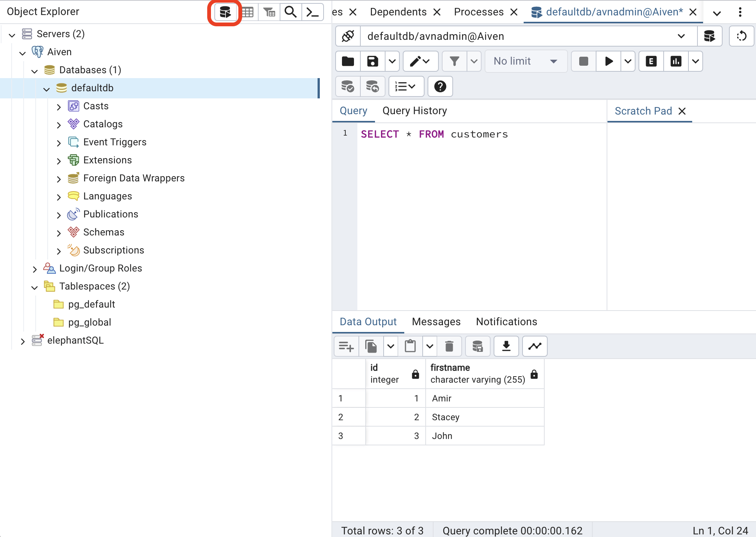Open PSQL Tool from Object Explorer toolbar
The width and height of the screenshot is (756, 537).
(312, 12)
